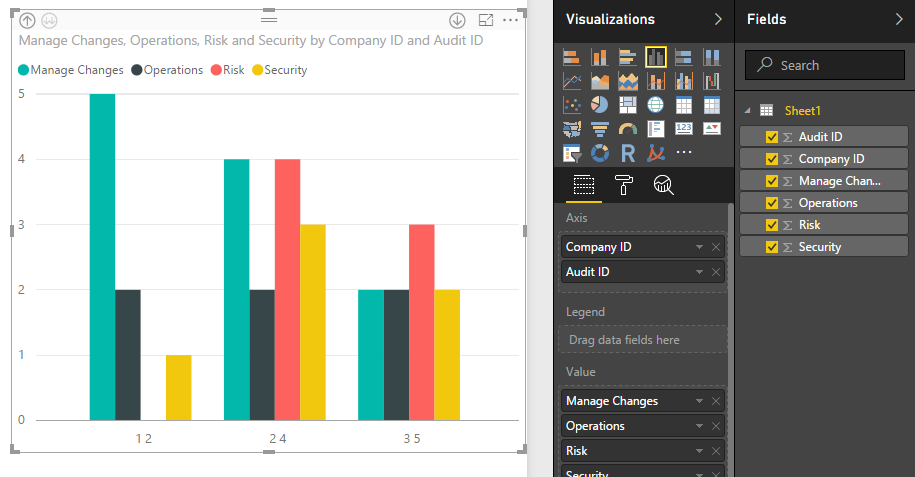915x477 pixels.
Task: Select the stacked bar chart visualization
Action: point(571,57)
